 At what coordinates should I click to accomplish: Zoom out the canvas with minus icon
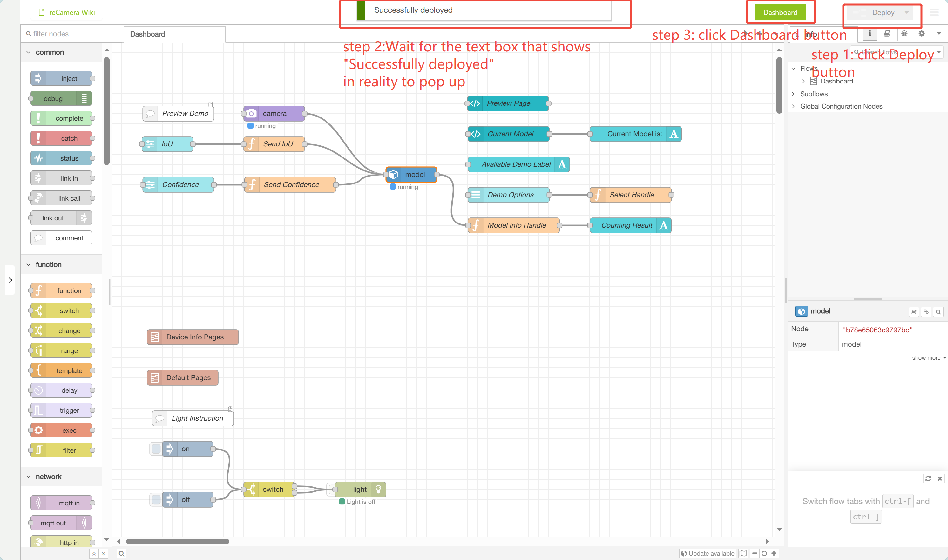[755, 553]
